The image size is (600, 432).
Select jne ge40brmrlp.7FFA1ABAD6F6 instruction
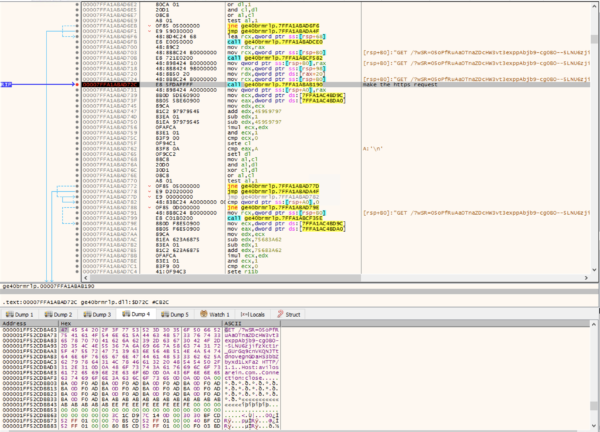point(273,26)
